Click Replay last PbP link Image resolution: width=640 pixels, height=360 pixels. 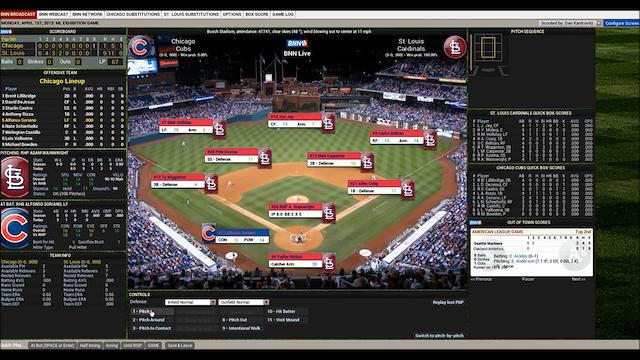point(448,302)
